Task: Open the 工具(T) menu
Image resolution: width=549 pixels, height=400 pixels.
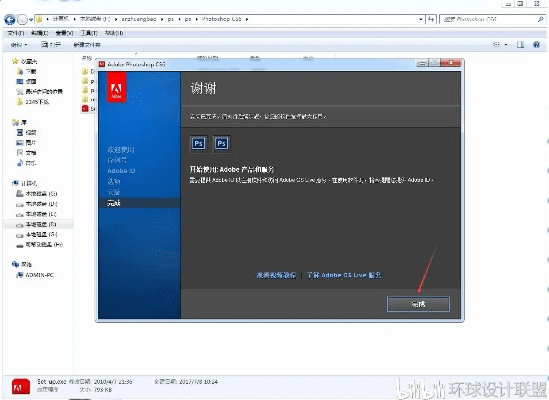Action: [x=89, y=33]
